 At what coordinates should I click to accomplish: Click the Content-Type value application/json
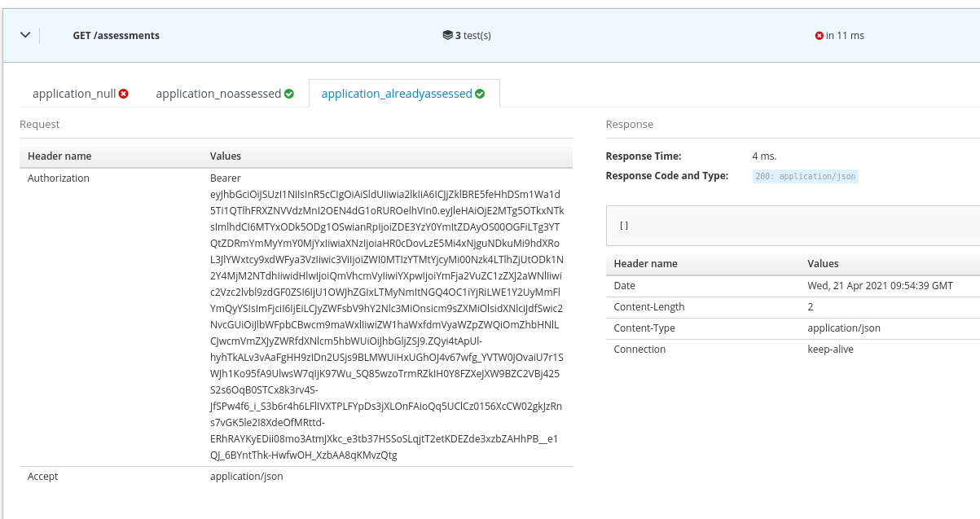coord(844,328)
